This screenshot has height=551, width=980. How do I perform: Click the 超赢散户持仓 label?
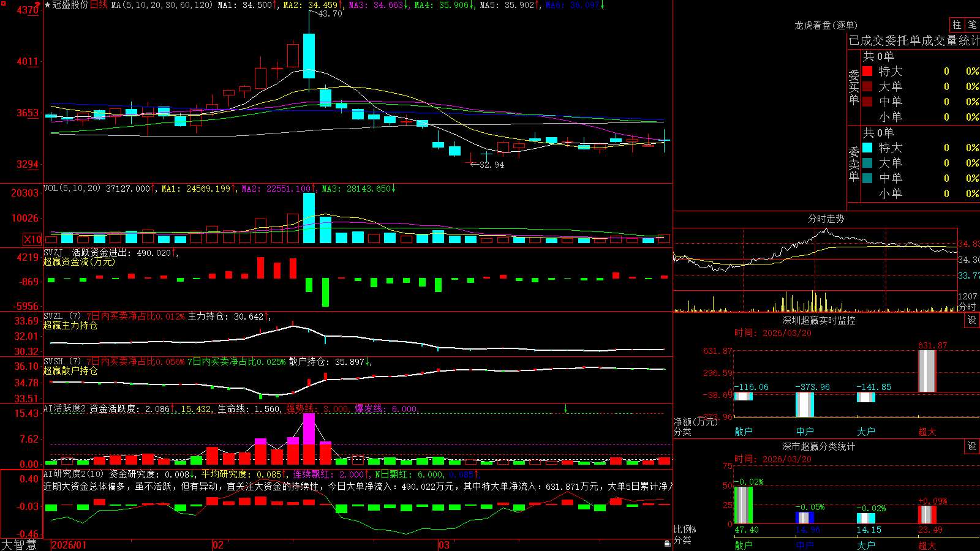[70, 370]
